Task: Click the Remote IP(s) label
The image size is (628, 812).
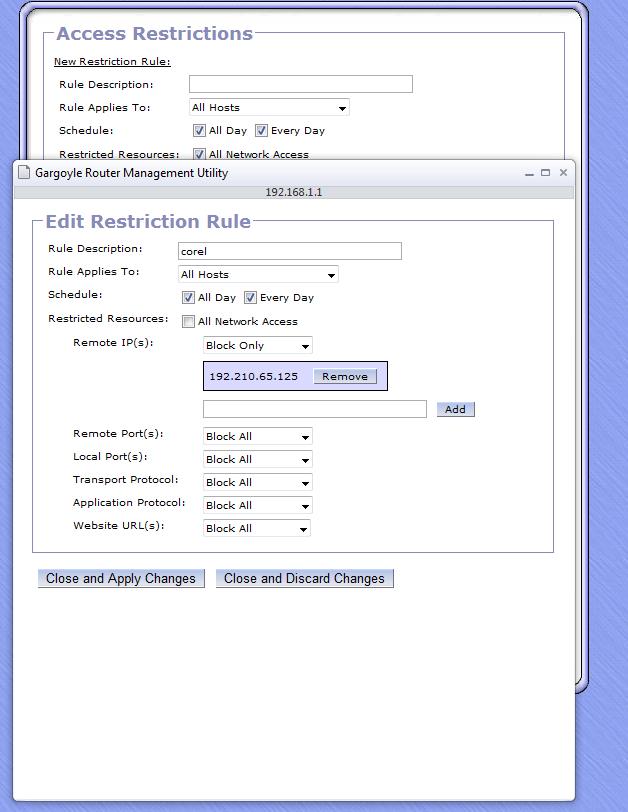Action: click(x=113, y=343)
